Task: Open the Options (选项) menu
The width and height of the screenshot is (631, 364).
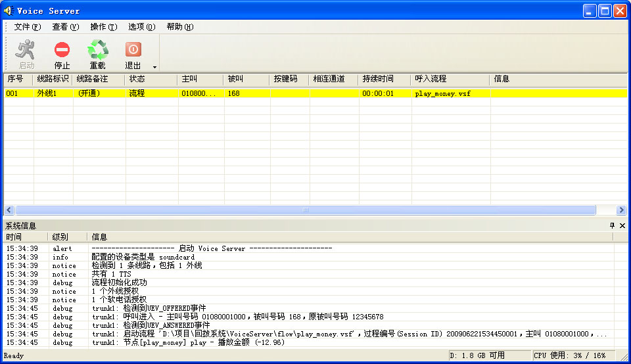Action: point(141,27)
